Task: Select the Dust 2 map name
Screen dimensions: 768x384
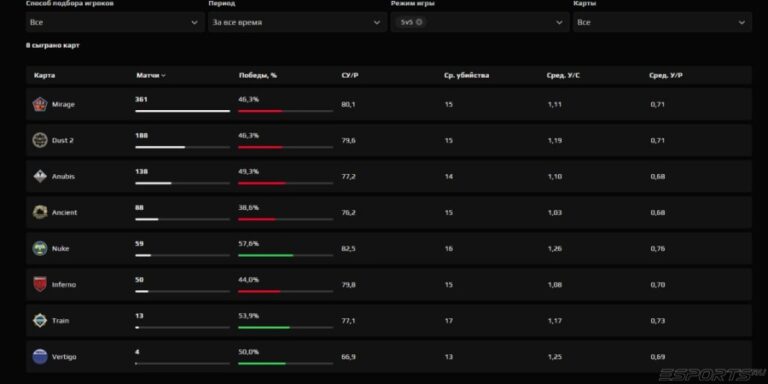Action: click(63, 140)
